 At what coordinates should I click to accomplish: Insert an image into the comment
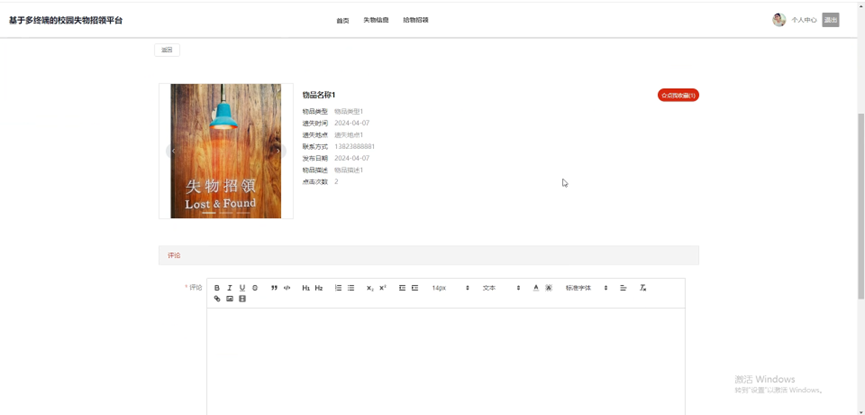point(229,299)
